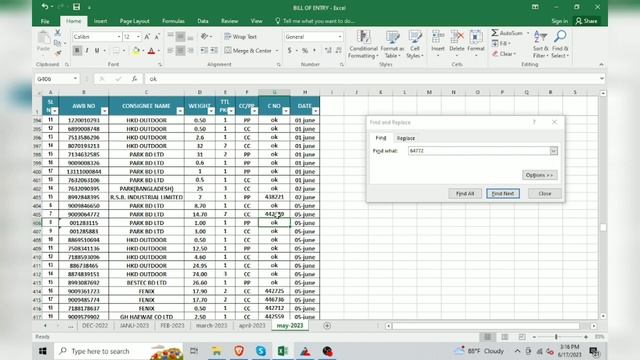This screenshot has height=360, width=640.
Task: Switch to Replace tab in dialog
Action: [406, 138]
